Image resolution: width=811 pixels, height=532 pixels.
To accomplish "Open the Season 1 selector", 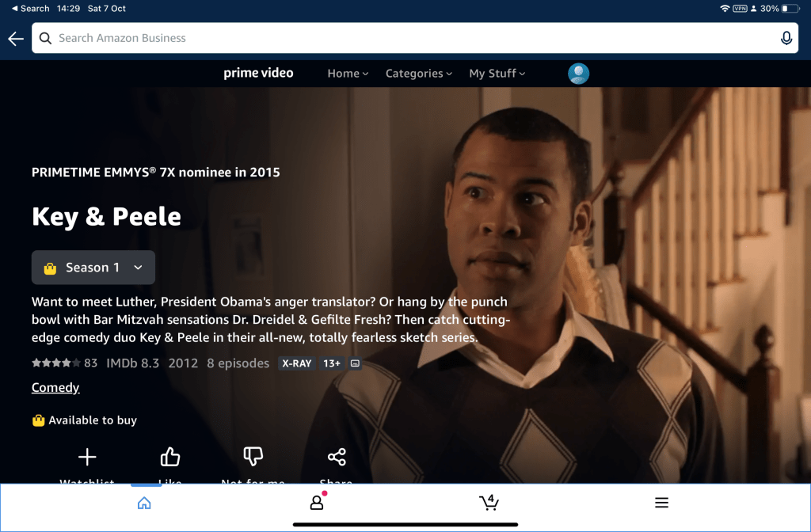I will coord(93,268).
